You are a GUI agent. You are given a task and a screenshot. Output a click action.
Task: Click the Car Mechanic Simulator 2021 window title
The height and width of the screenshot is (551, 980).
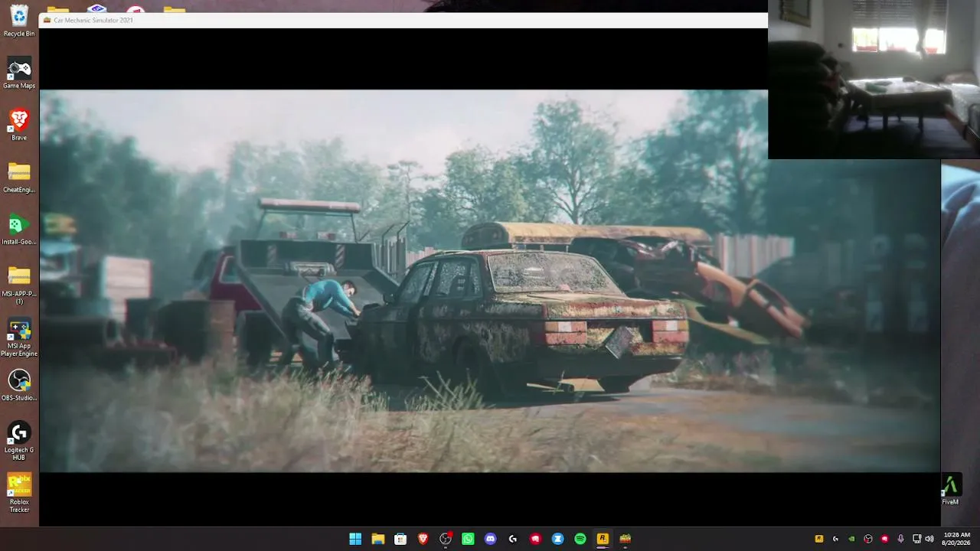click(x=93, y=20)
